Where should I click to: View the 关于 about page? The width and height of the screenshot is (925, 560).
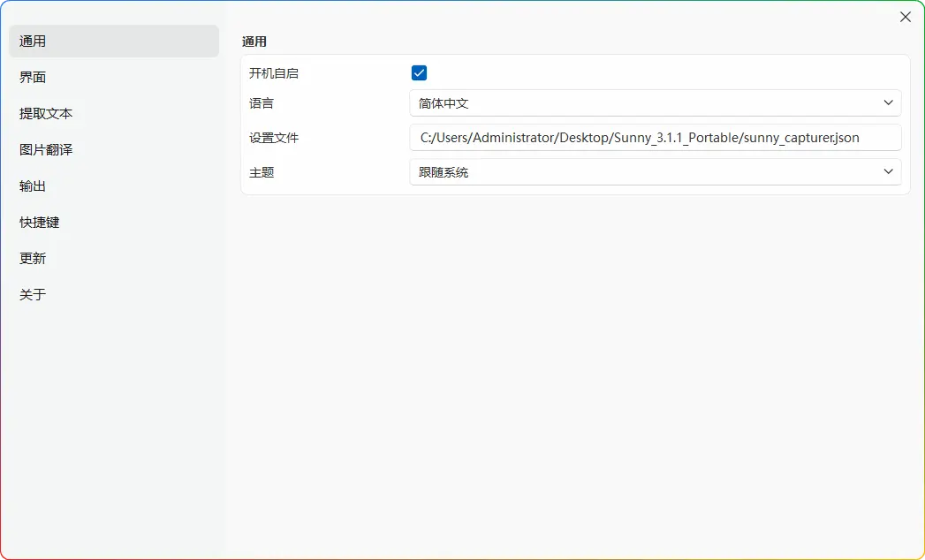(34, 295)
